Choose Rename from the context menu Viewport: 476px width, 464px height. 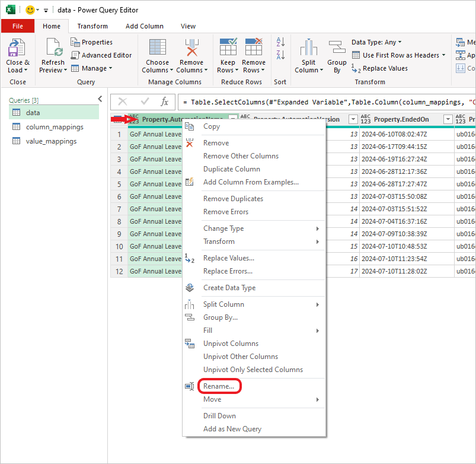[x=254, y=386]
